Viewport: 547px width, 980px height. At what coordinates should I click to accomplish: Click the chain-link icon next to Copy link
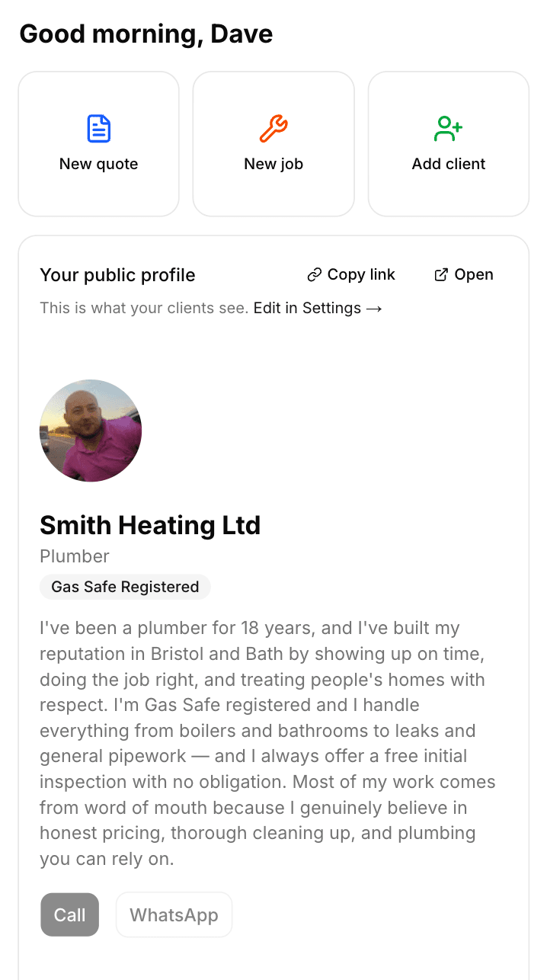[x=314, y=274]
